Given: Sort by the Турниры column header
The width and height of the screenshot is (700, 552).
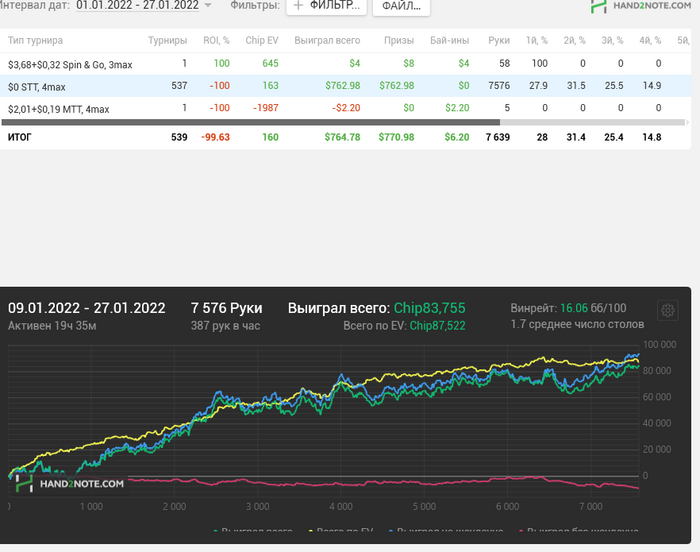Looking at the screenshot, I should (x=167, y=40).
